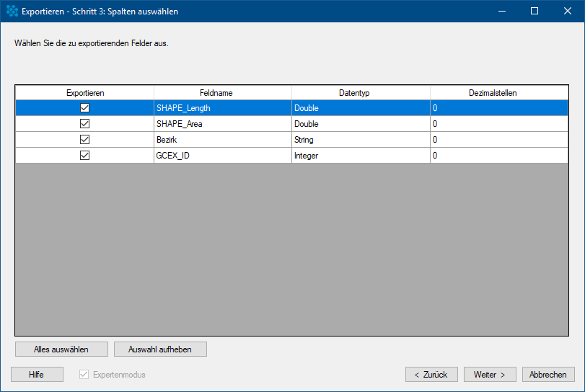Click the Alles auswählen button
585x392 pixels.
pos(61,349)
